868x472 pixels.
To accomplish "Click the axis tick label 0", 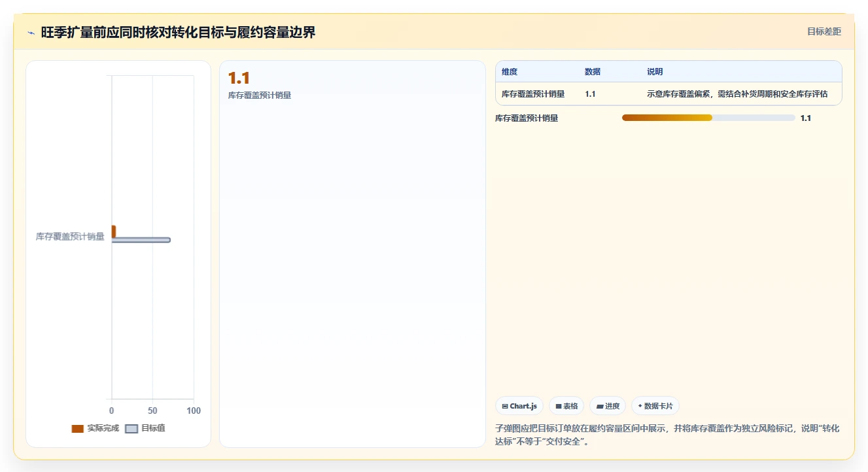I will click(112, 411).
